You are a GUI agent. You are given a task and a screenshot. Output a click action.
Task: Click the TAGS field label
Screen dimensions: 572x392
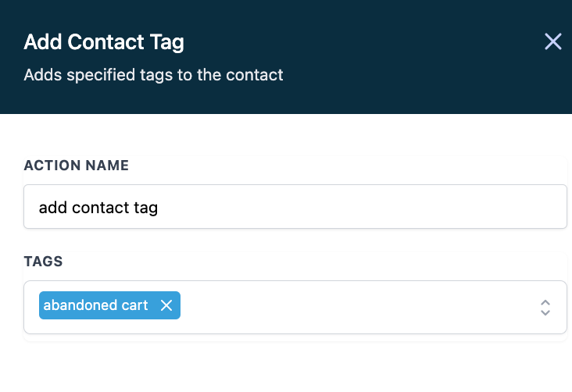point(43,262)
